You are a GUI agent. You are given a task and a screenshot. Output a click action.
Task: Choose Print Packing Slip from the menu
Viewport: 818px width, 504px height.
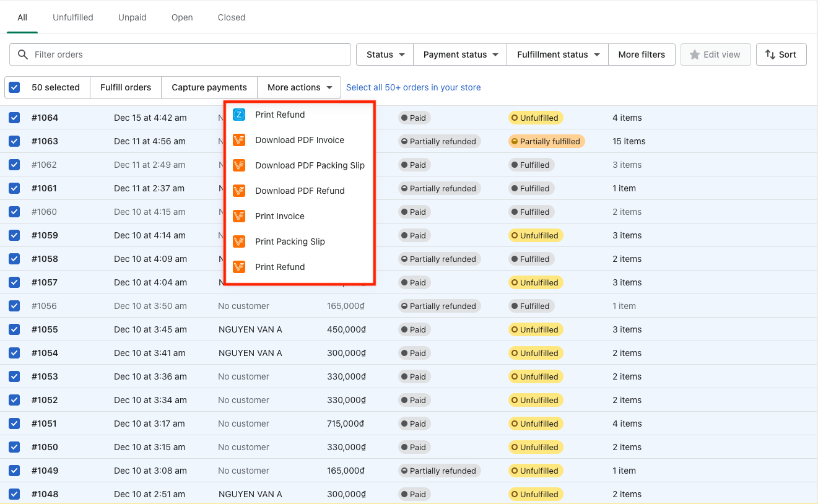(290, 241)
